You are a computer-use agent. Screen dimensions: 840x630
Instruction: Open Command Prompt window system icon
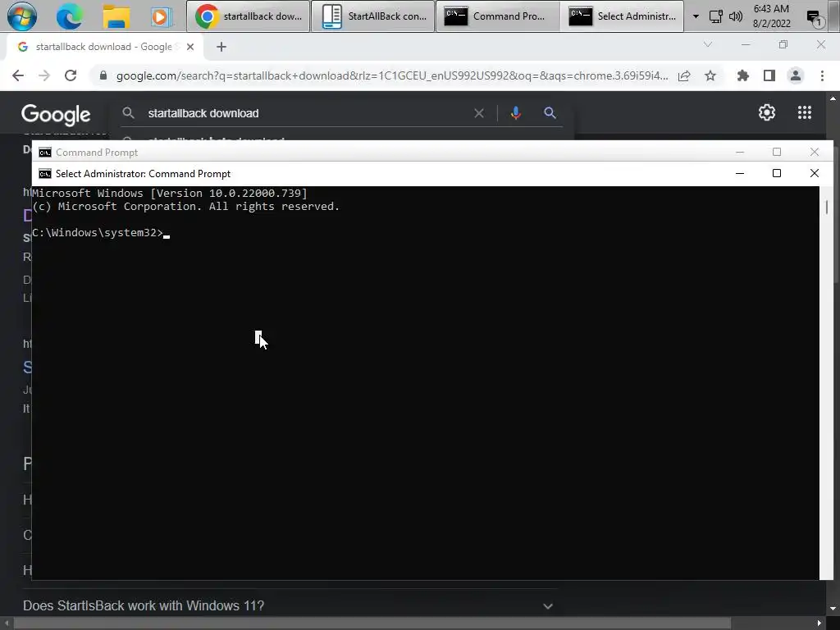tap(45, 153)
